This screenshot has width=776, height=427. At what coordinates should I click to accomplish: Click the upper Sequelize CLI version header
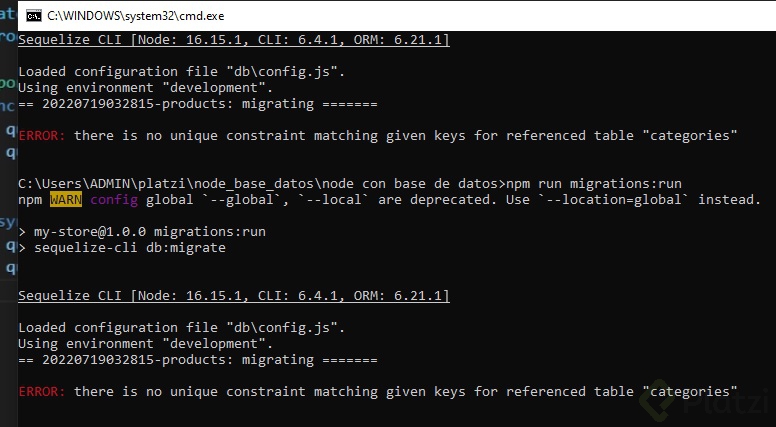[x=233, y=39]
